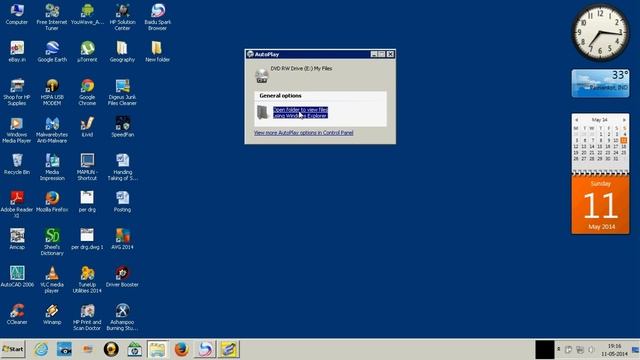The height and width of the screenshot is (360, 640).
Task: Open the round gold taskbar icon
Action: coord(111,349)
